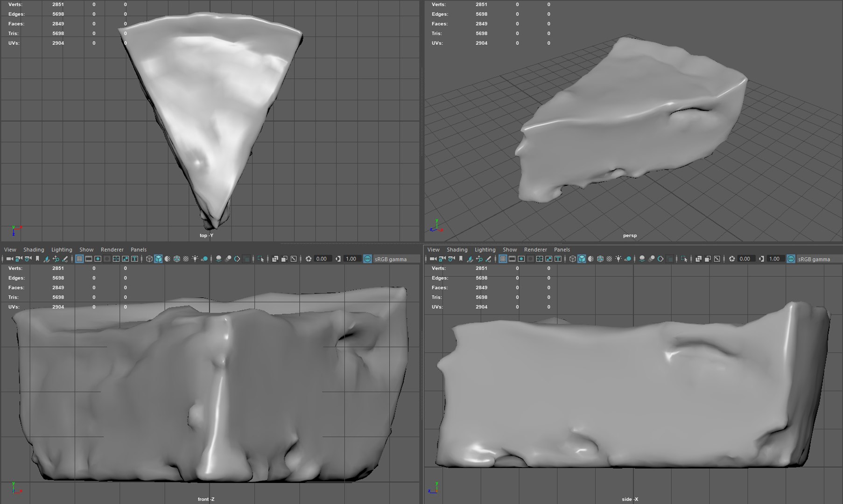Click Multisample Anti-aliasing icon in front panel
843x504 pixels.
pos(237,259)
